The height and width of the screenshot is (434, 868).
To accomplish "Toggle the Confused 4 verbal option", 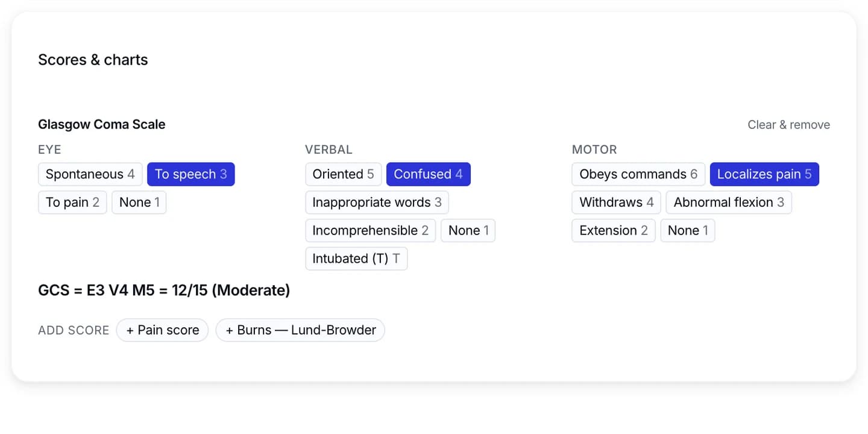I will coord(429,174).
